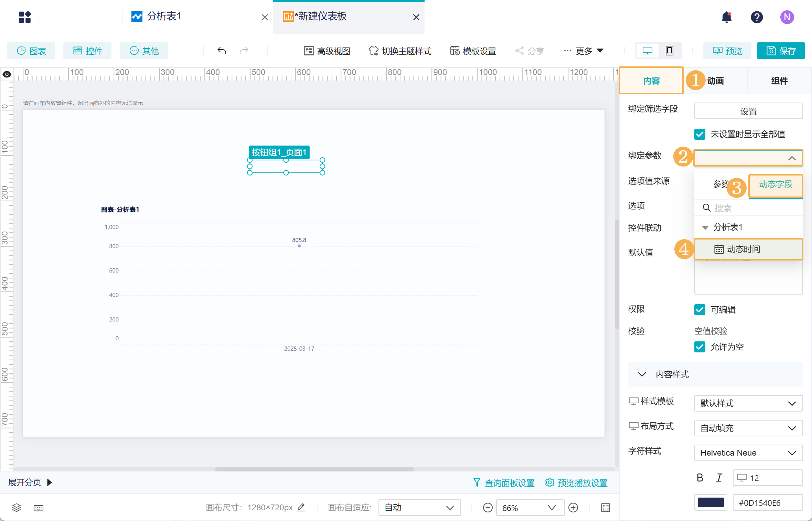Collapse the 内容样式 section
The image size is (812, 521).
point(642,374)
